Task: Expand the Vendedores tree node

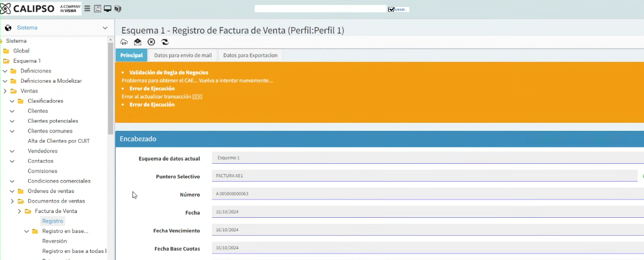Action: (x=12, y=151)
